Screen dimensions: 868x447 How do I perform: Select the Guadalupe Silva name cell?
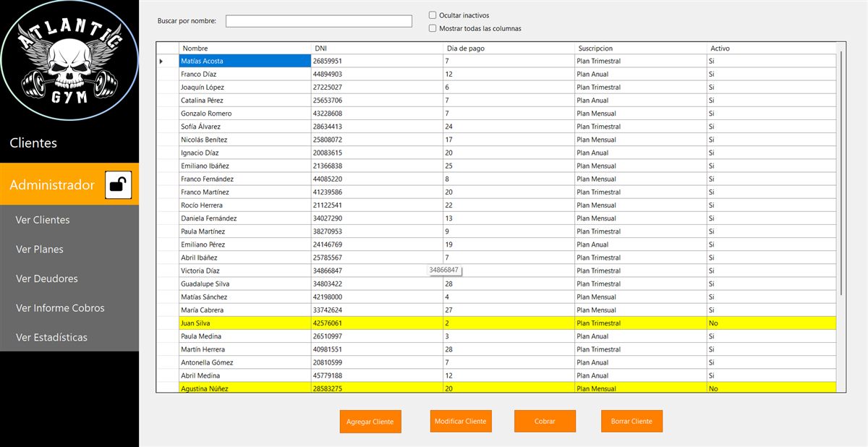(244, 284)
